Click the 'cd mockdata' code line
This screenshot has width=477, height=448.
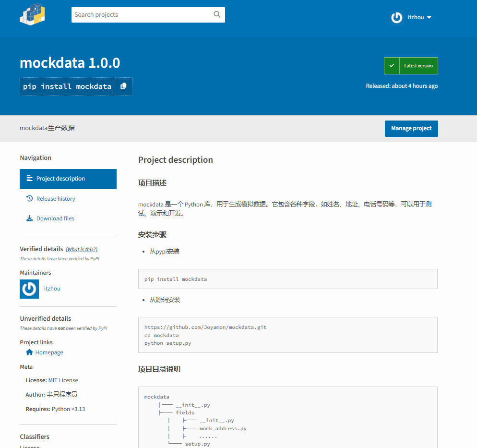(162, 335)
